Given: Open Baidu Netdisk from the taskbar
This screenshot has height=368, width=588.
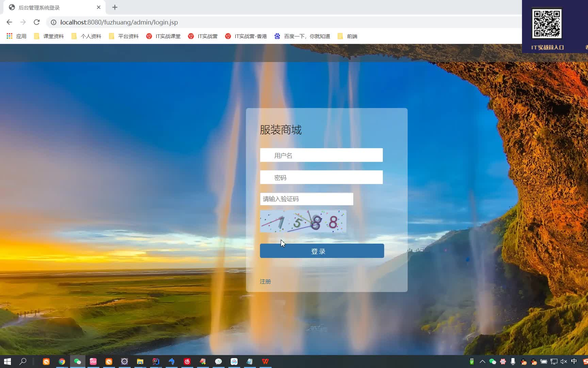Looking at the screenshot, I should (234, 361).
